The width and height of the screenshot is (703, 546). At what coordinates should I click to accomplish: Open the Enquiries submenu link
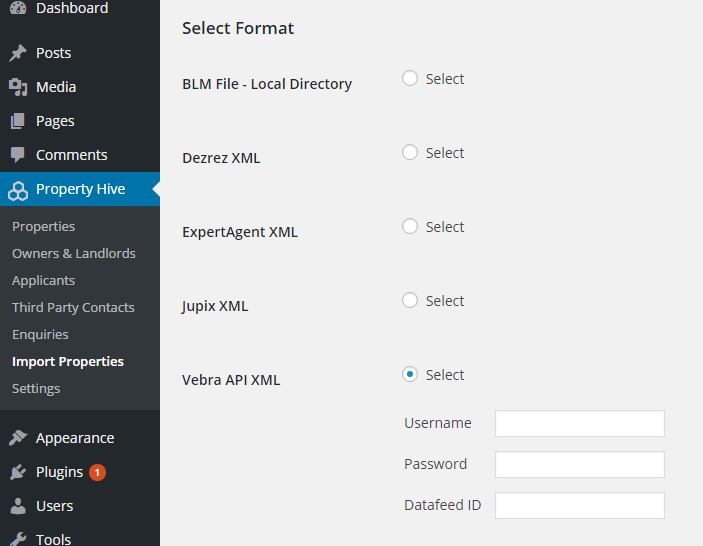(40, 334)
